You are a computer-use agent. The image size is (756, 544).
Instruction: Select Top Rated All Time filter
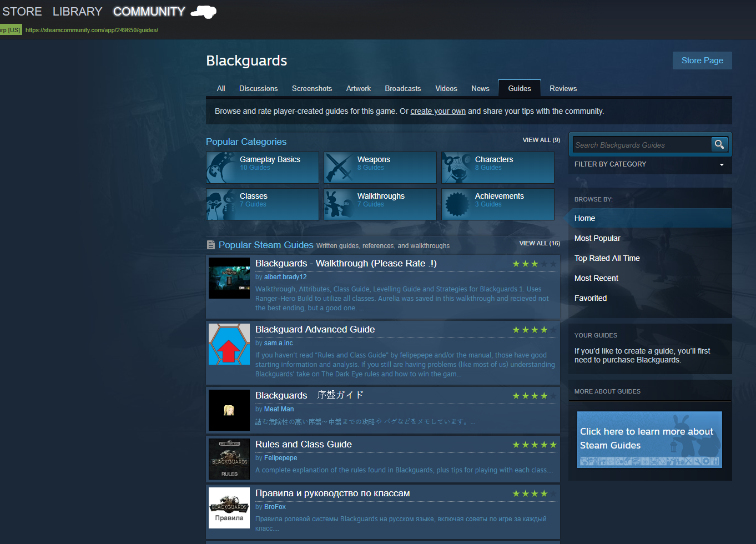[x=607, y=258]
